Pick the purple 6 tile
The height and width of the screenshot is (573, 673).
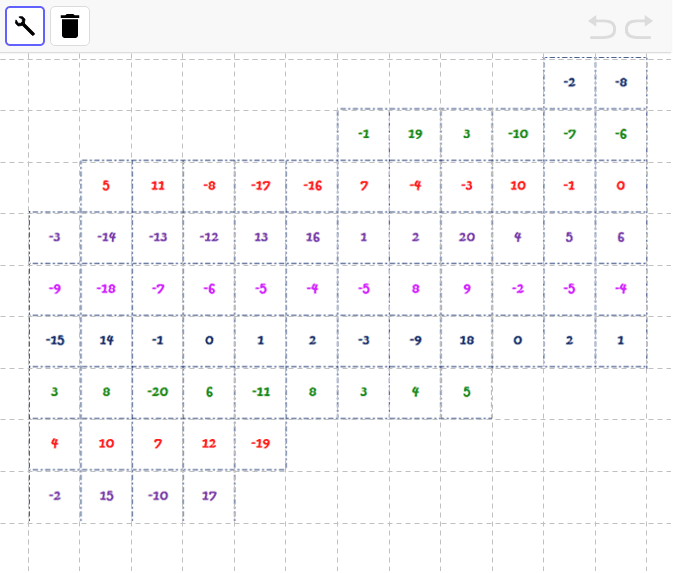click(621, 237)
